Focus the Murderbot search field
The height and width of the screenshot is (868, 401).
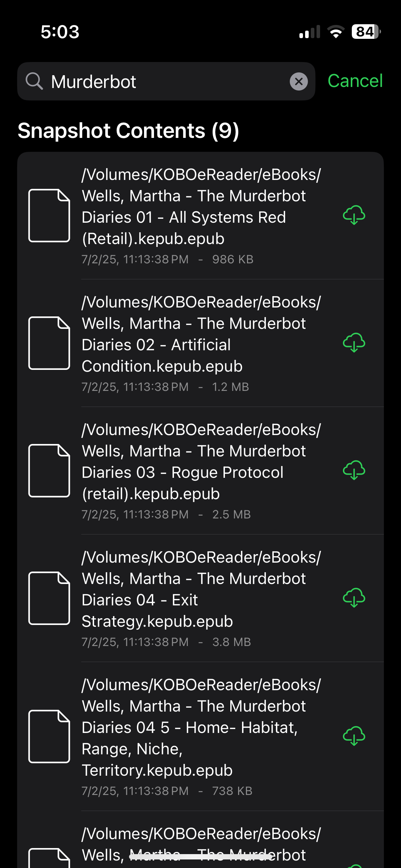coord(168,82)
